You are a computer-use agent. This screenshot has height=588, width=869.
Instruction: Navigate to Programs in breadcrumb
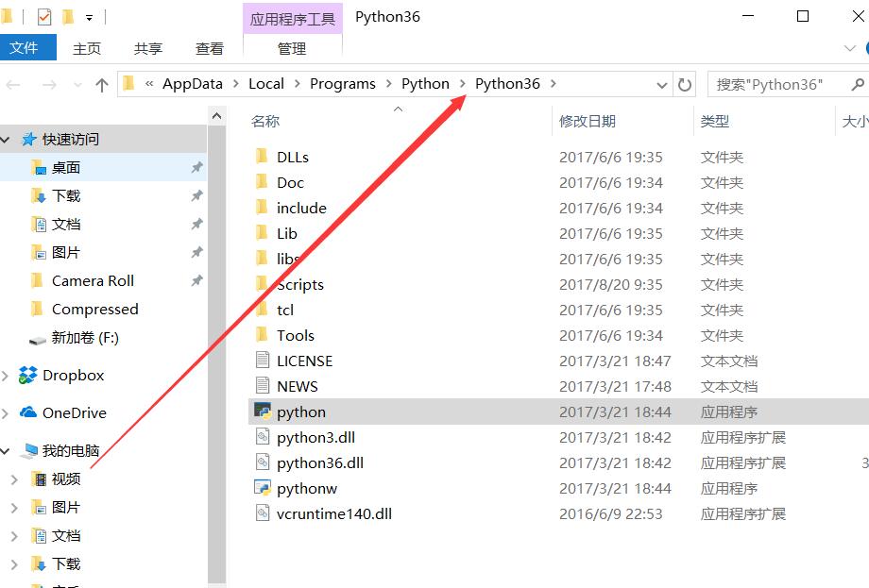click(x=343, y=84)
